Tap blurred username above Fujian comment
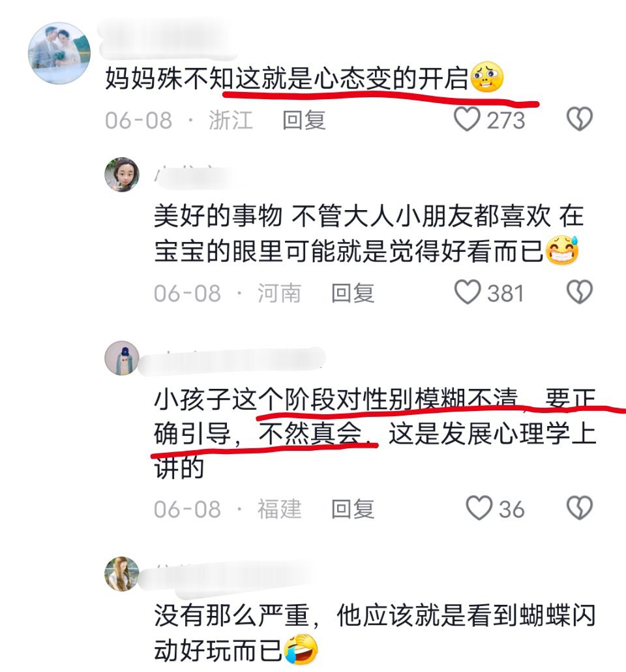Screen dimensions: 626x672 click(x=231, y=360)
